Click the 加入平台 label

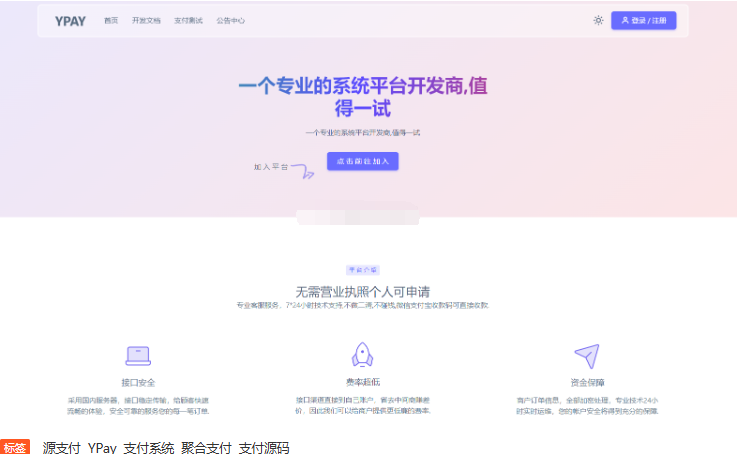[271, 167]
